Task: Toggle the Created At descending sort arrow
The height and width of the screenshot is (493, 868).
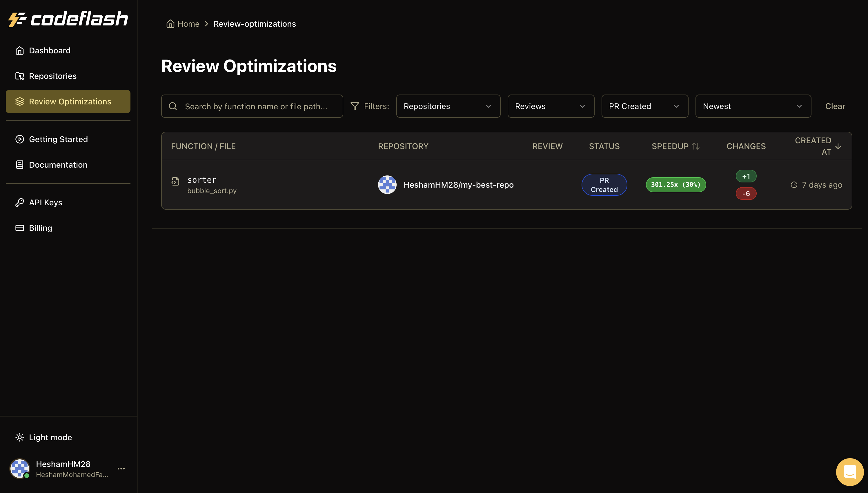Action: (838, 146)
